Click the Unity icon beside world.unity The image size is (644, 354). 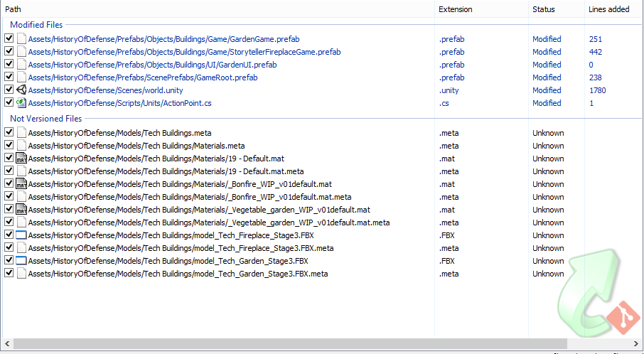(x=21, y=90)
